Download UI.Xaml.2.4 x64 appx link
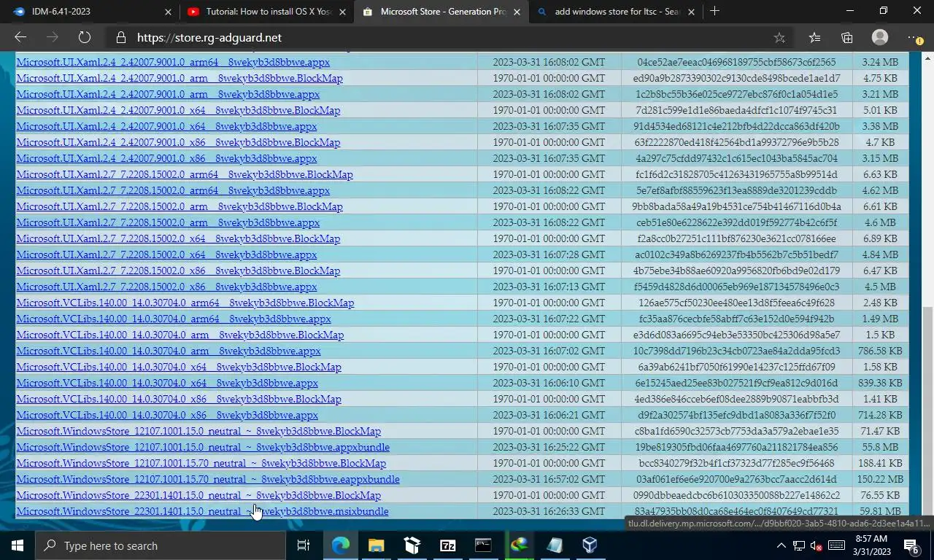Viewport: 934px width, 560px height. tap(166, 126)
